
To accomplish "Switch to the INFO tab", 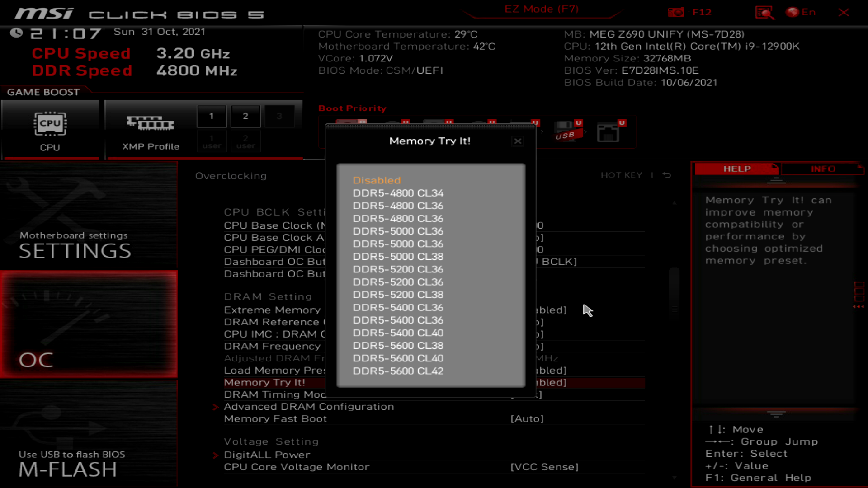I will pos(823,169).
